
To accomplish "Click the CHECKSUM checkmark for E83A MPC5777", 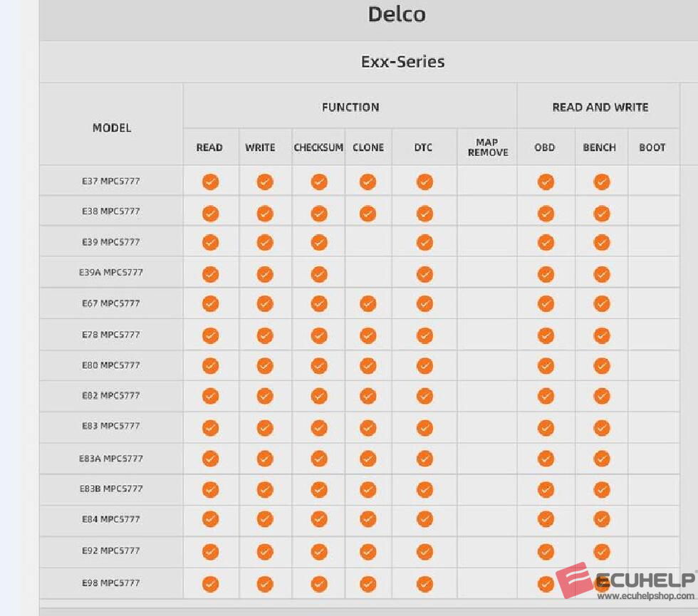I will pyautogui.click(x=319, y=459).
